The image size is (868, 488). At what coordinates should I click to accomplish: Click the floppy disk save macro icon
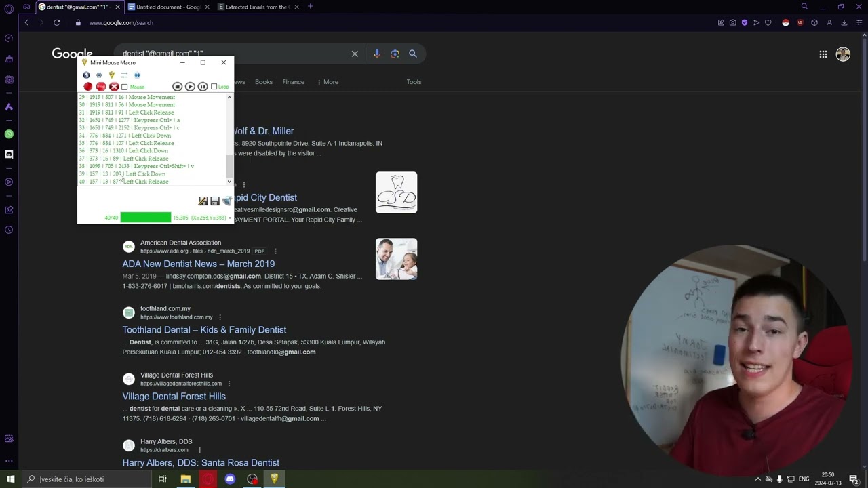pyautogui.click(x=215, y=201)
